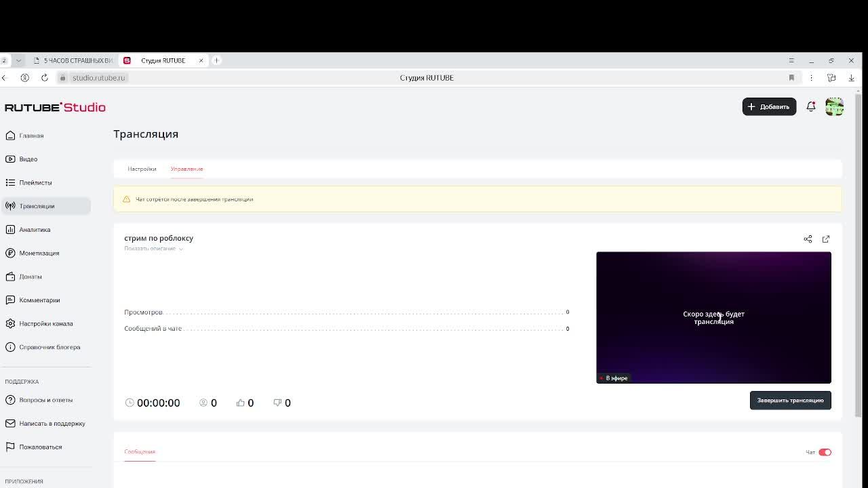Open the browser extensions icon
The height and width of the screenshot is (488, 868).
831,78
